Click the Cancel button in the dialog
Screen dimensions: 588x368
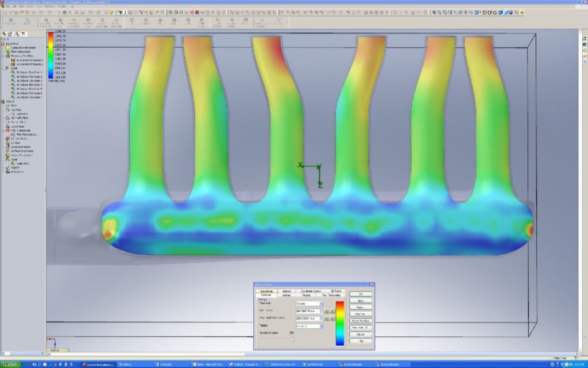(x=360, y=333)
